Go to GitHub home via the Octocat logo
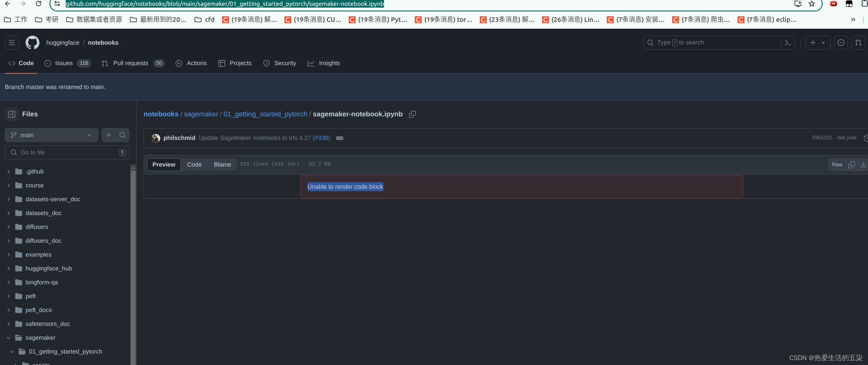Viewport: 868px width, 365px height. [32, 43]
